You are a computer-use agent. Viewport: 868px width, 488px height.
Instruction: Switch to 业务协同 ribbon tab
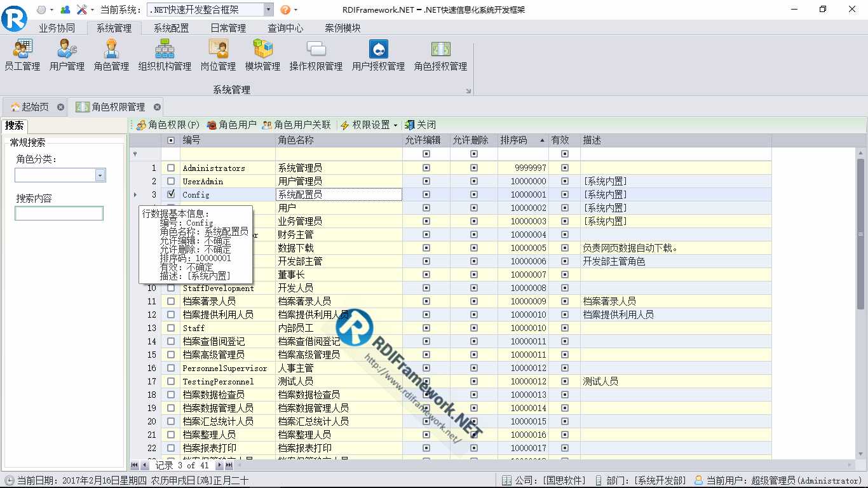(57, 28)
